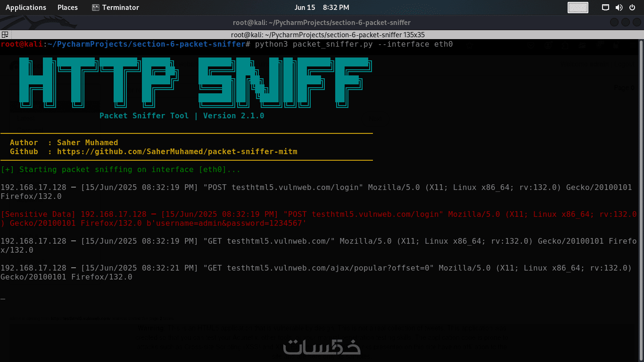Viewport: 644px width, 362px height.
Task: Maximize the Terminator window
Action: coord(626,22)
